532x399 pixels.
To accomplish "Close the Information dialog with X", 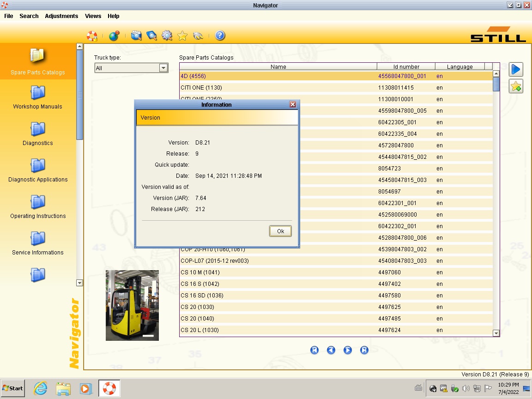I will [293, 104].
